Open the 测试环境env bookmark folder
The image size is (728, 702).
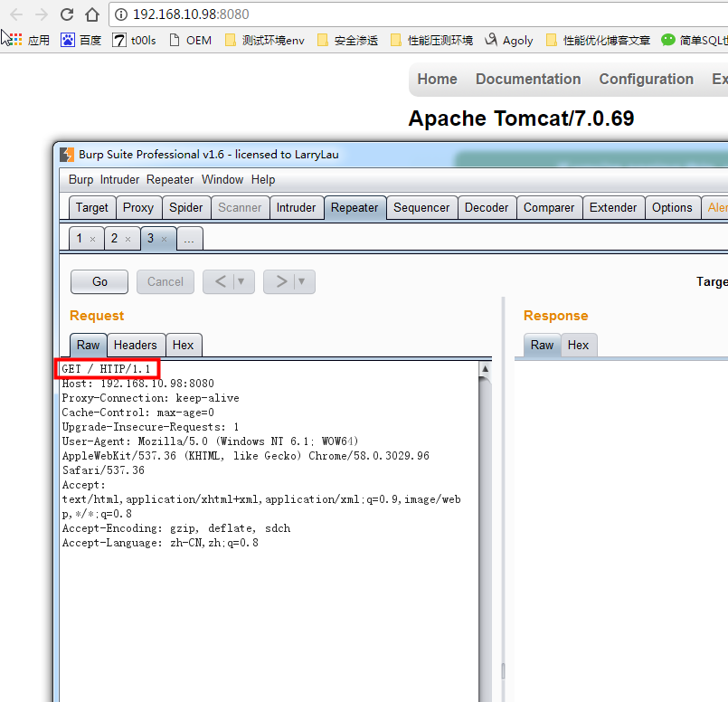point(264,41)
